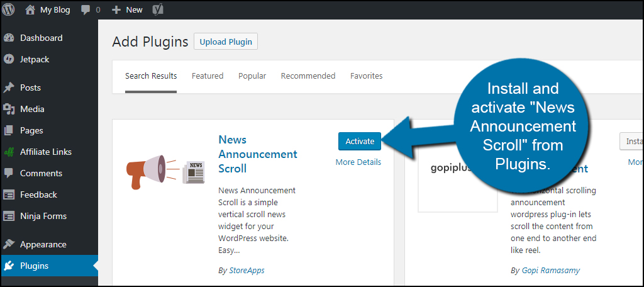644x287 pixels.
Task: Open More Details for News Announcement Scroll
Action: [x=358, y=162]
